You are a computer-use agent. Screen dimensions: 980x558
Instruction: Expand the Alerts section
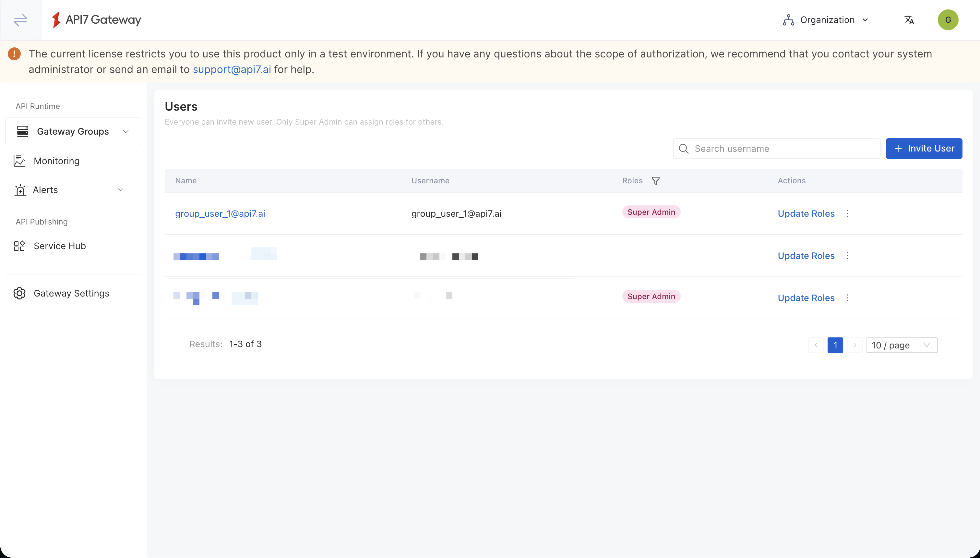[121, 190]
